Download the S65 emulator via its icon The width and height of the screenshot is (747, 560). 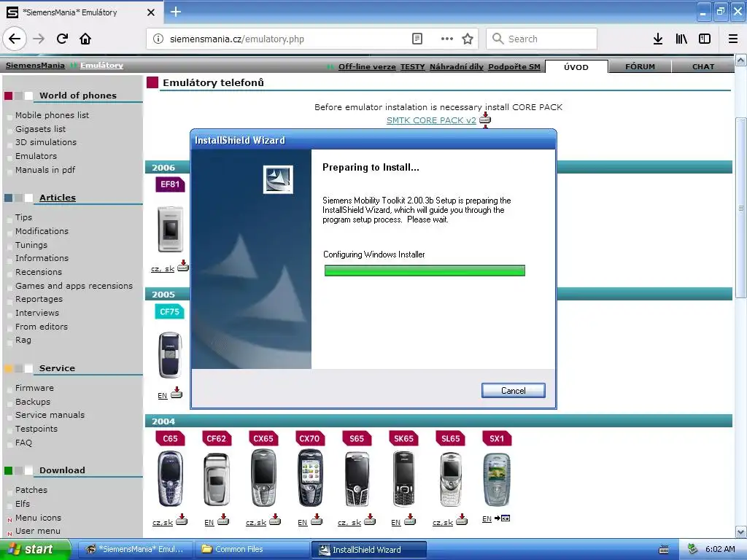[x=370, y=519]
